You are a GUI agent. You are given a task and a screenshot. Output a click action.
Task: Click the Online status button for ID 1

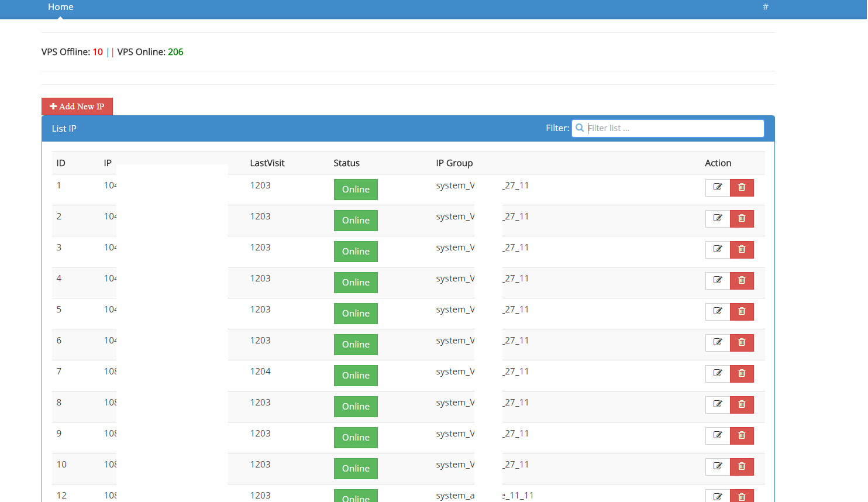tap(356, 190)
